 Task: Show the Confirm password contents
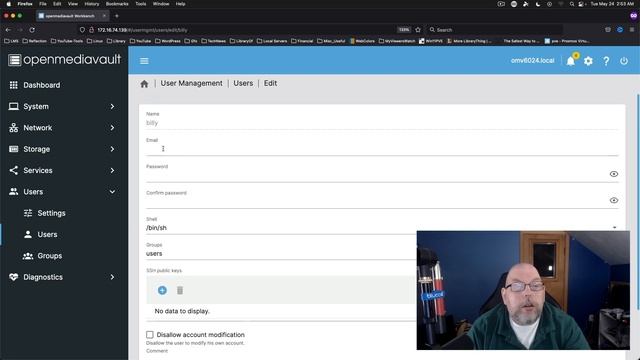tap(613, 200)
